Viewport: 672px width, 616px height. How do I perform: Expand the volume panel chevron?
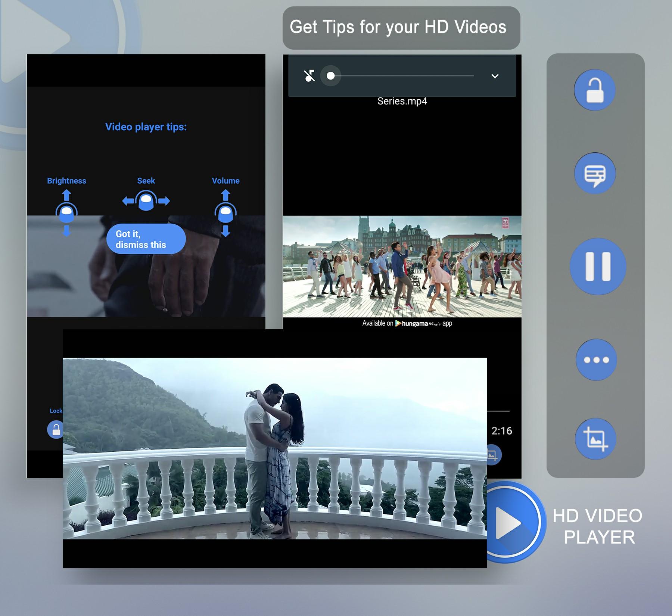point(495,76)
